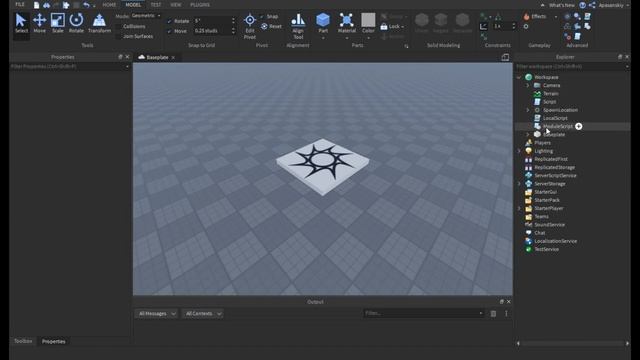
Task: Reset the pivot with the Reset button
Action: click(x=271, y=26)
